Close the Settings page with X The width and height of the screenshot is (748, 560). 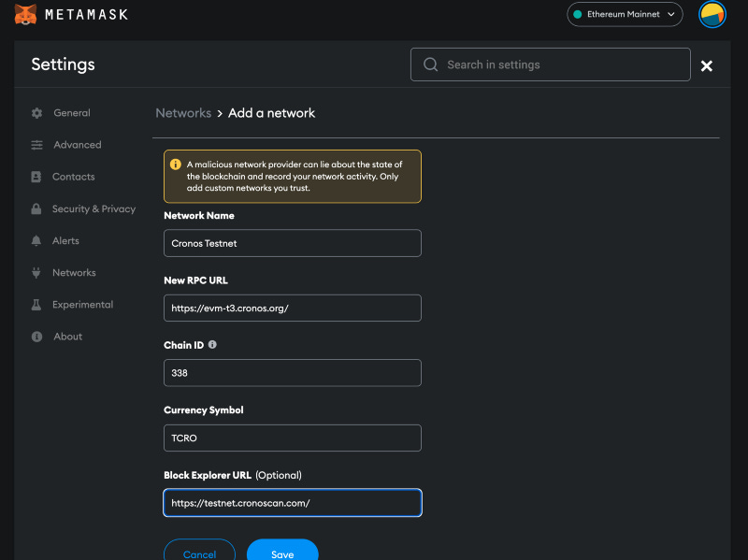(707, 65)
